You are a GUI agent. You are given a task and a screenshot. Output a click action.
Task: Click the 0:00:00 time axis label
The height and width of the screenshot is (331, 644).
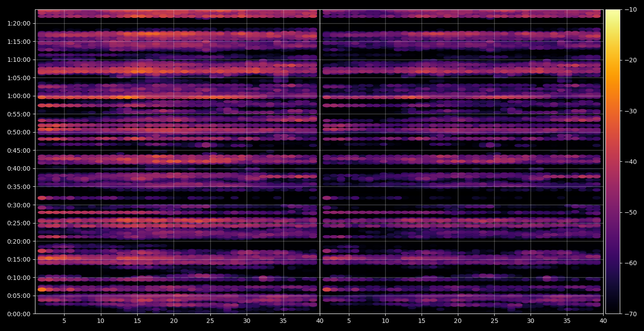click(x=19, y=314)
